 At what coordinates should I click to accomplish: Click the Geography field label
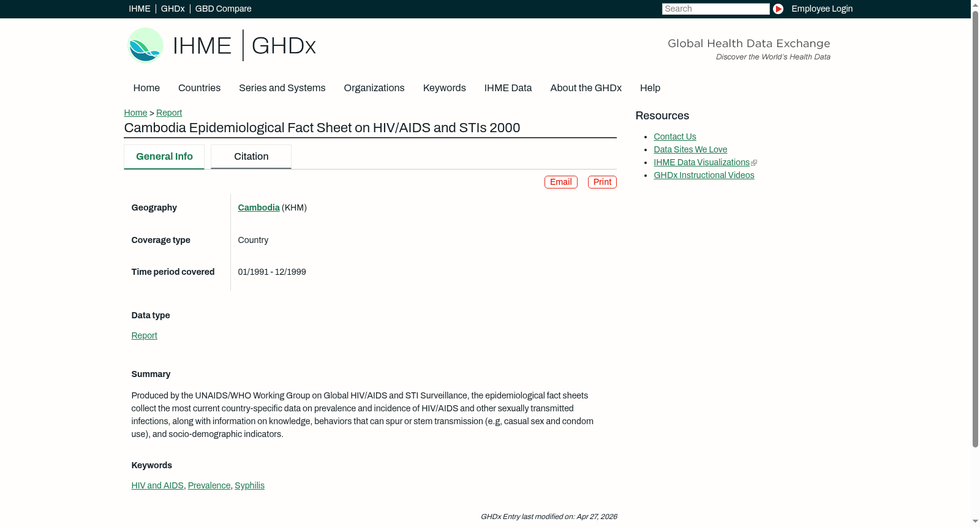[154, 208]
